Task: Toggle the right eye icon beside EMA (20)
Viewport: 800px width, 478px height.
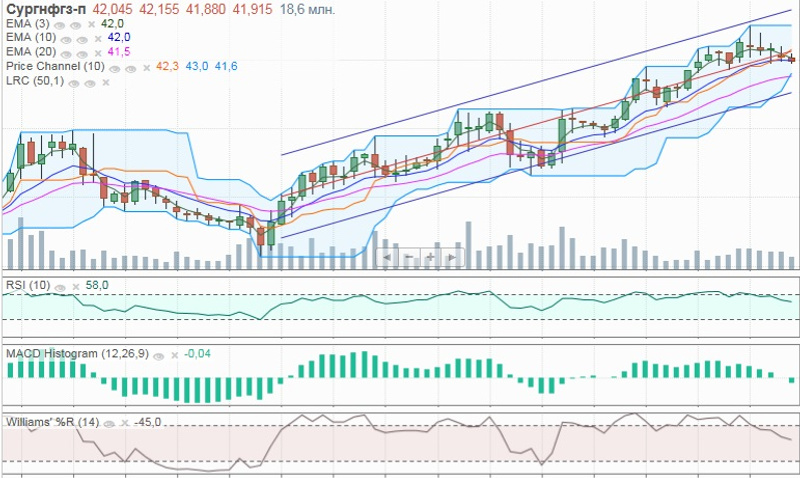Action: pos(82,54)
